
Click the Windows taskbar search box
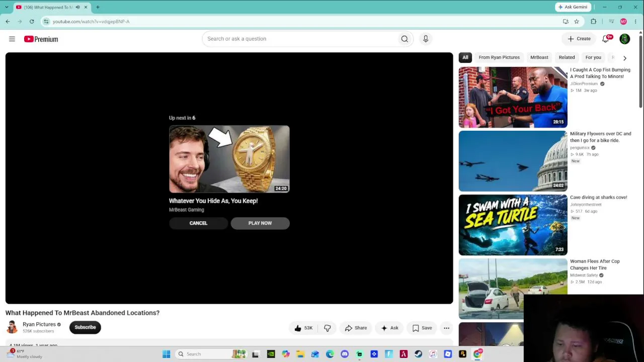211,354
